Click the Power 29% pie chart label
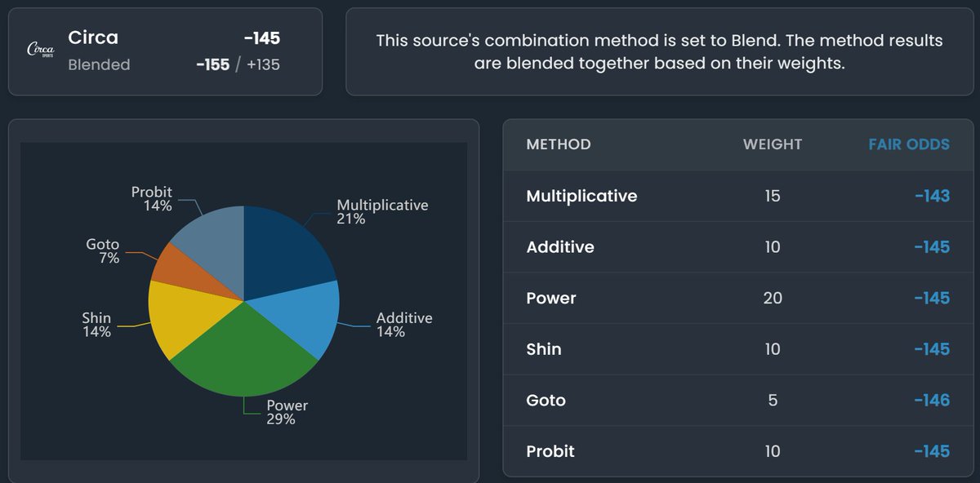Viewport: 980px width, 483px height. [287, 412]
